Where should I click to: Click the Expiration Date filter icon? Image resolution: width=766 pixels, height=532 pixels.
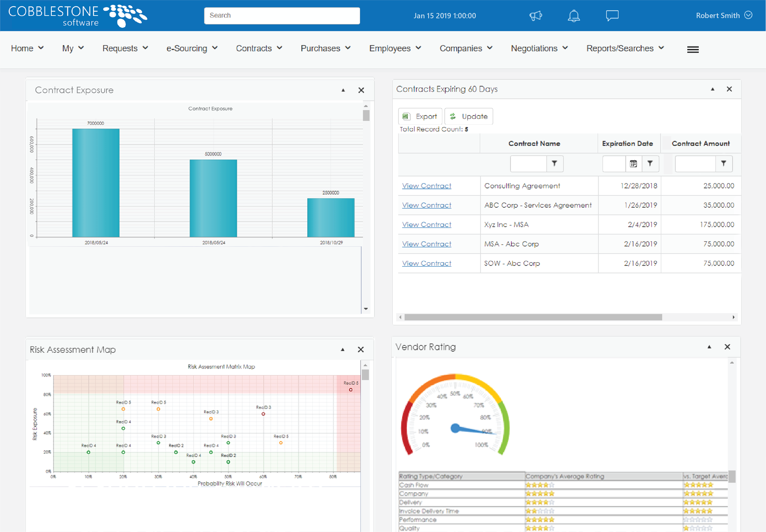(x=650, y=163)
